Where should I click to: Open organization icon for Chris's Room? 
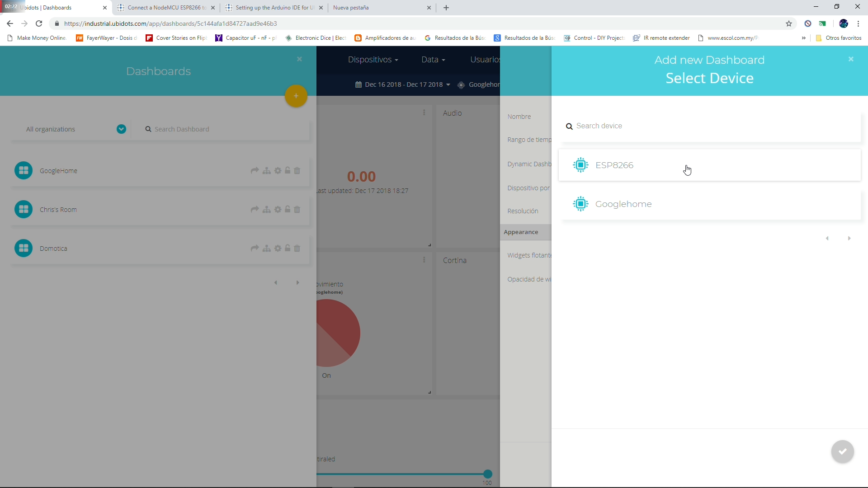pos(267,210)
